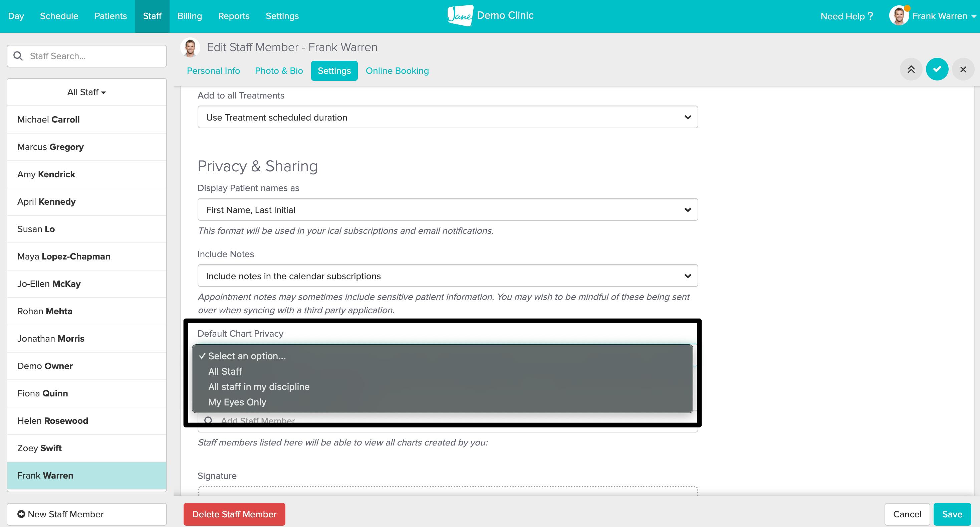Image resolution: width=980 pixels, height=527 pixels.
Task: Select Susan Lo in staff list
Action: 87,229
